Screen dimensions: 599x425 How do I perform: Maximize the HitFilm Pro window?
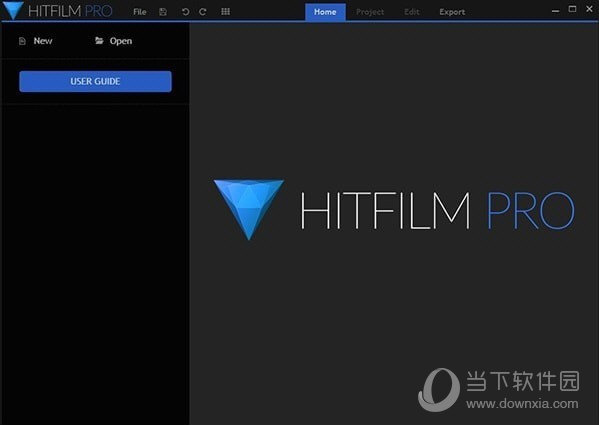[x=572, y=9]
